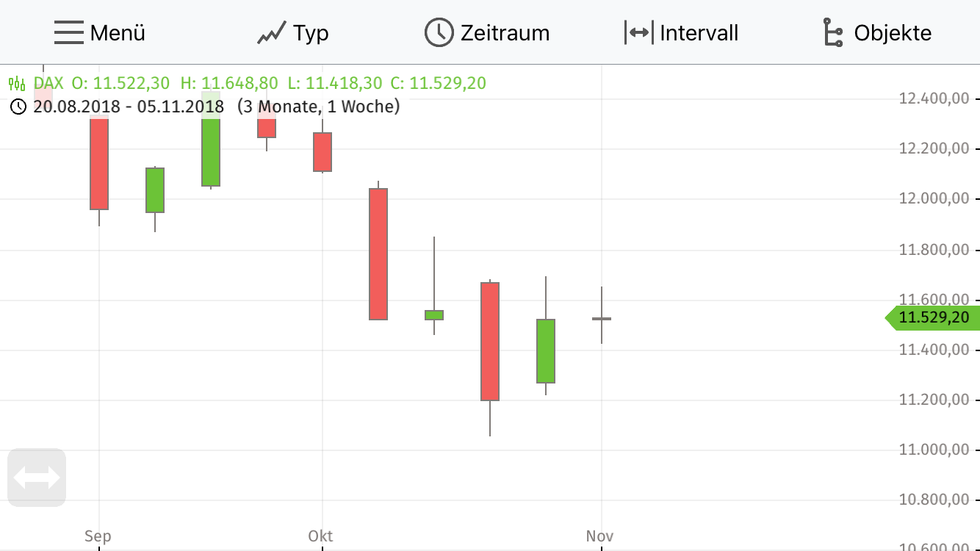Click the Okt label on time axis
The width and height of the screenshot is (980, 551).
320,536
